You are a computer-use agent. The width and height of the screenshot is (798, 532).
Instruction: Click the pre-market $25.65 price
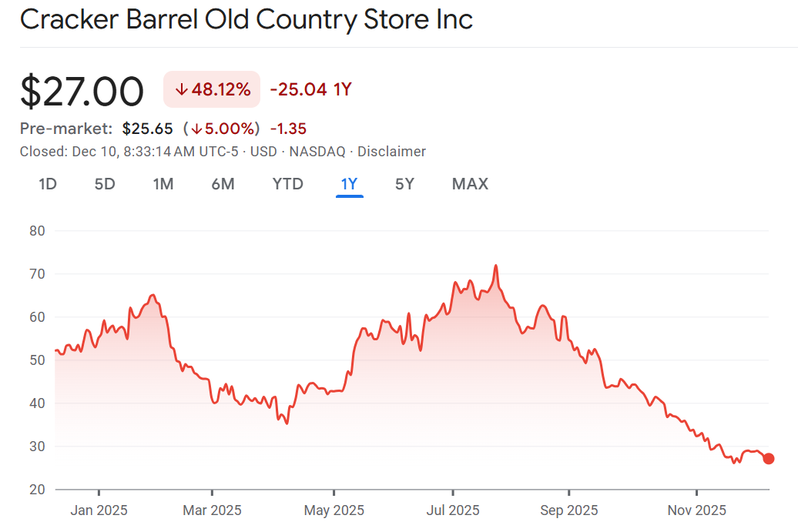[x=147, y=129]
